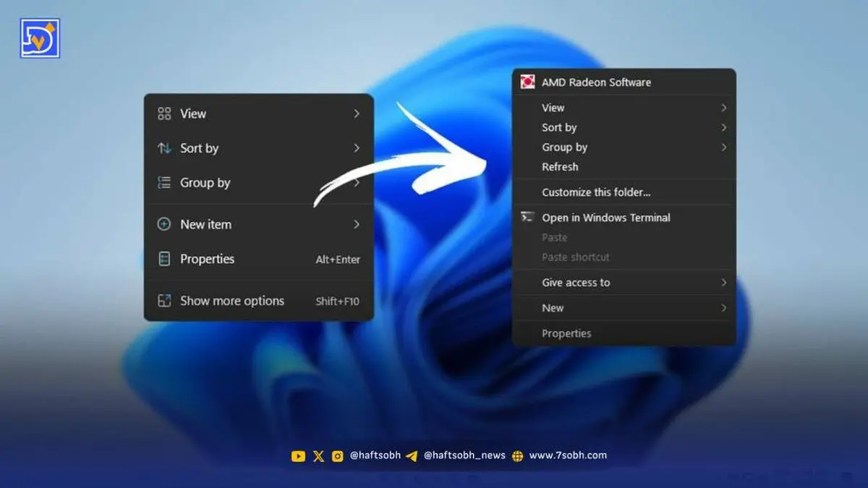Image resolution: width=868 pixels, height=488 pixels.
Task: Choose Customize this folder... entry
Action: coord(624,192)
